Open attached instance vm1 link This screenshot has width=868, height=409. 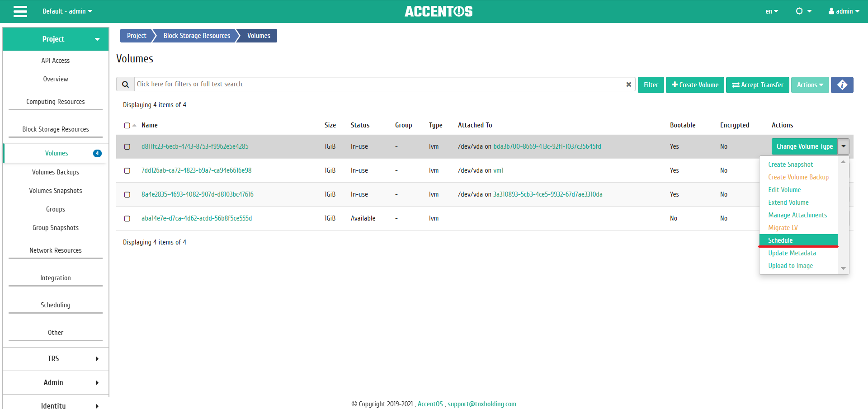[498, 170]
